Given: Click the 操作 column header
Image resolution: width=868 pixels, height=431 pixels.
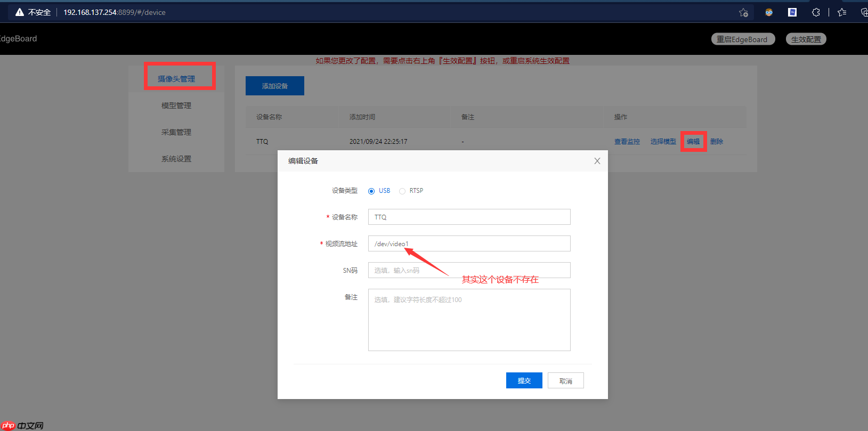Looking at the screenshot, I should point(621,117).
